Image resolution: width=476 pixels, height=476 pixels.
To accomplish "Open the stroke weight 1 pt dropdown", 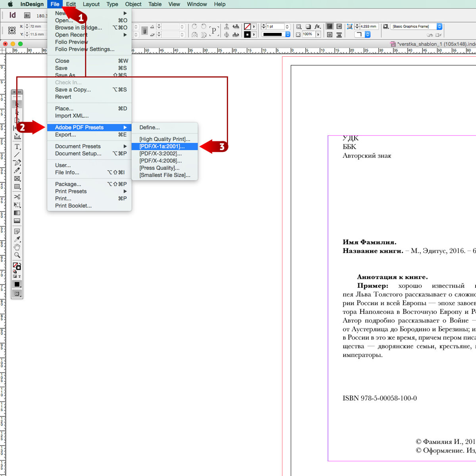I will 287,27.
